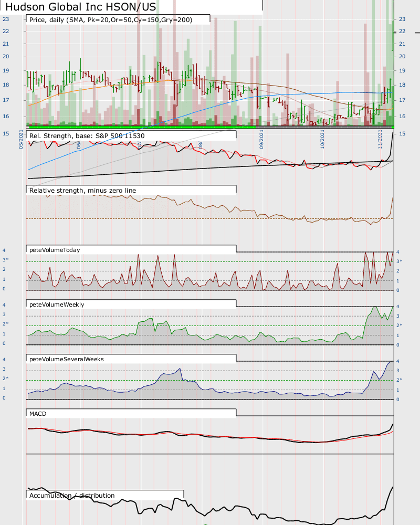Image resolution: width=420 pixels, height=525 pixels.
Task: Click the latest tall green price bar near 22
Action: pos(393,36)
